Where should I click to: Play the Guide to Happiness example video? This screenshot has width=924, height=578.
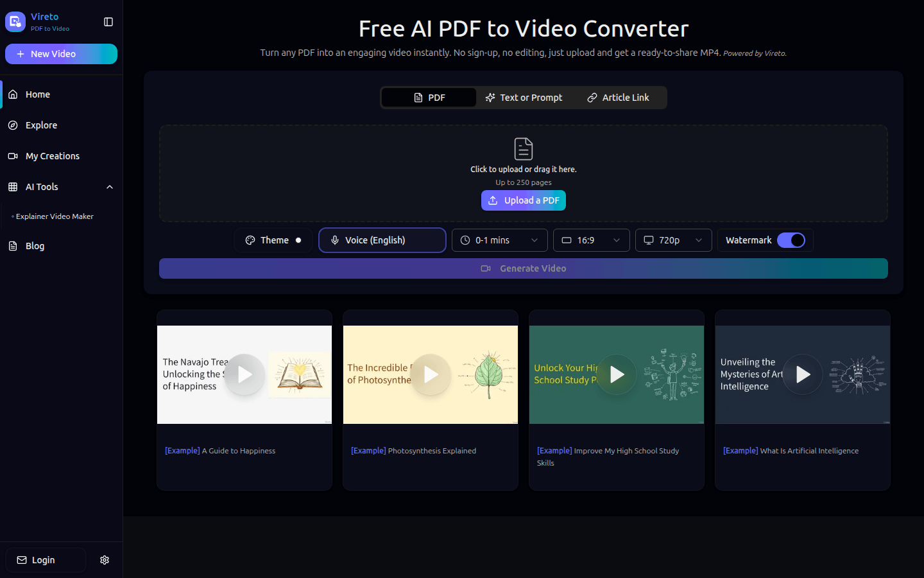coord(244,374)
